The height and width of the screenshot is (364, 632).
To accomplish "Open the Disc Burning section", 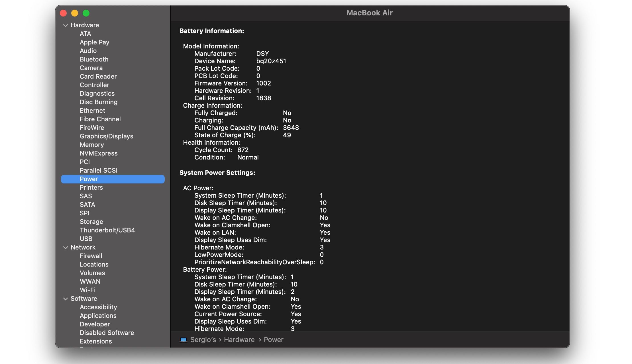I will (x=99, y=102).
